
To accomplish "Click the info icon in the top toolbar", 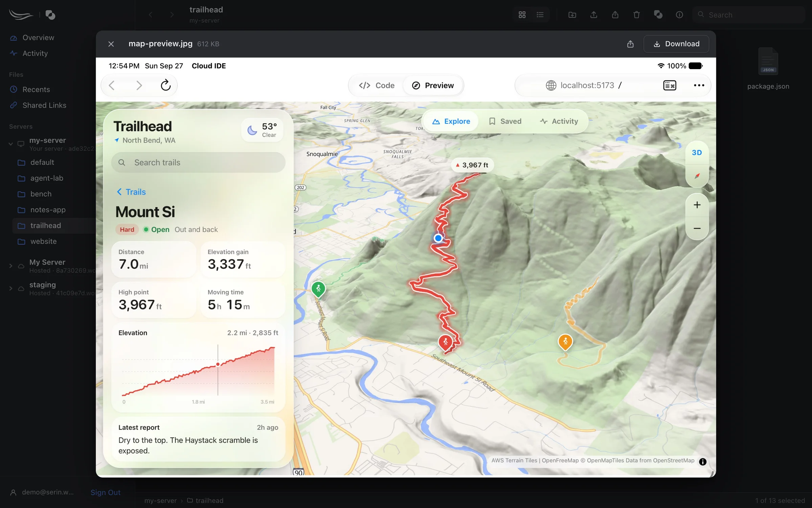I will (679, 15).
